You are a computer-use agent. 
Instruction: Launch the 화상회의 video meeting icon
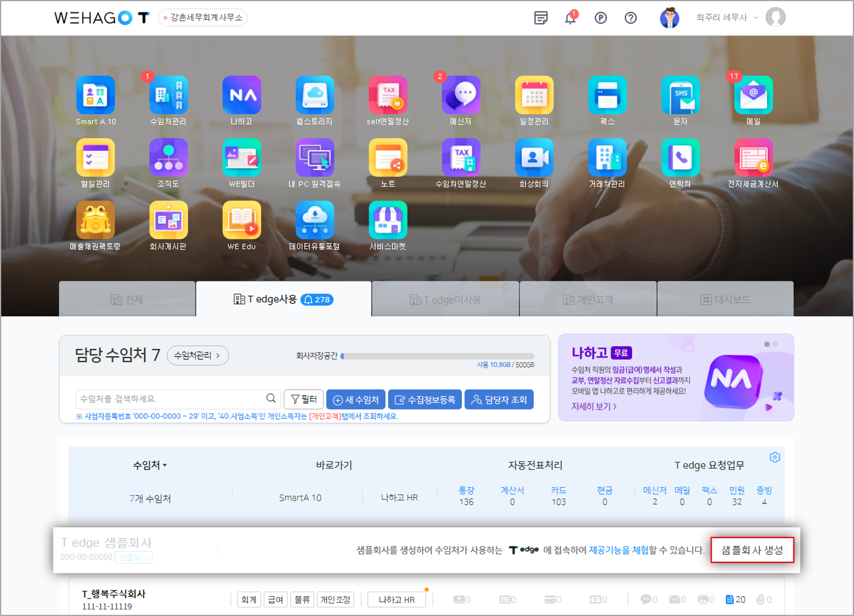[x=534, y=158]
